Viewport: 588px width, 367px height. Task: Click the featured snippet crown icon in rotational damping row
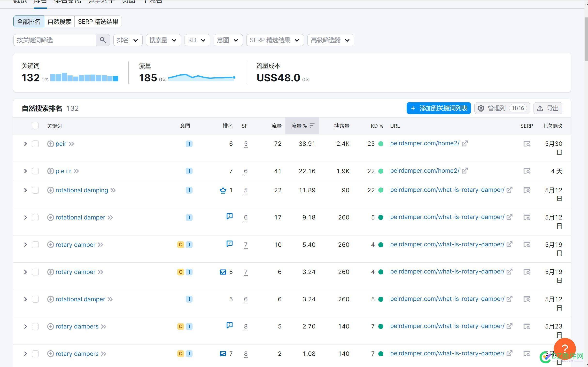coord(223,190)
